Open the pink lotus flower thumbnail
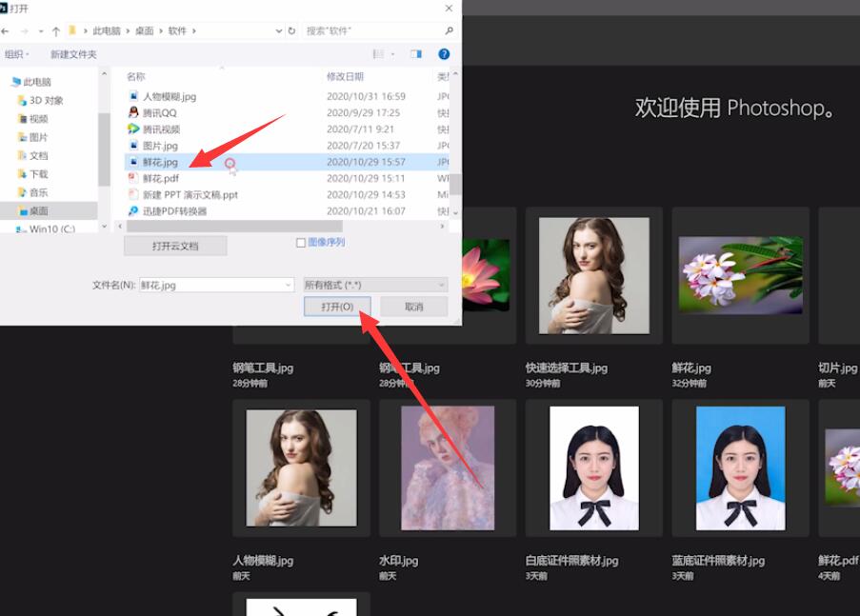860x616 pixels. pos(486,274)
